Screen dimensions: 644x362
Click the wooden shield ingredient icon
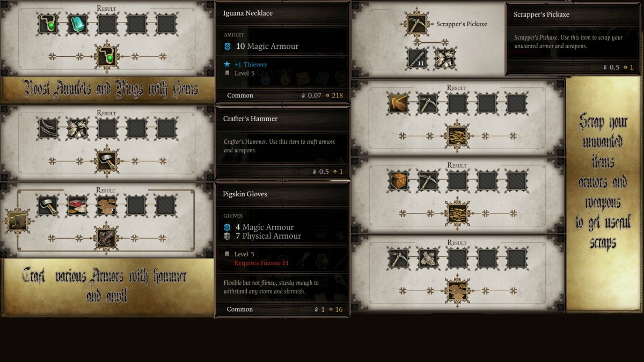[x=399, y=104]
